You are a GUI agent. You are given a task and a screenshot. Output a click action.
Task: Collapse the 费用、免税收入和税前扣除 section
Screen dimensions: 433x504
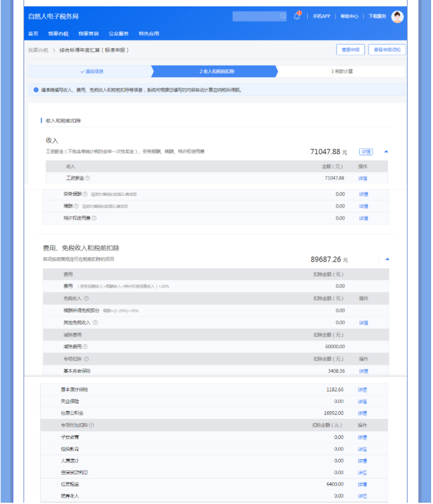coord(387,259)
